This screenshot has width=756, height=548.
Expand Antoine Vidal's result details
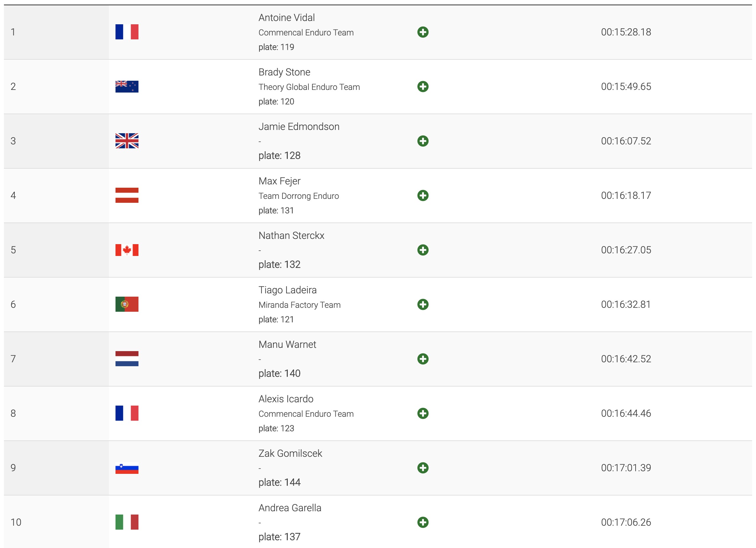(x=423, y=32)
